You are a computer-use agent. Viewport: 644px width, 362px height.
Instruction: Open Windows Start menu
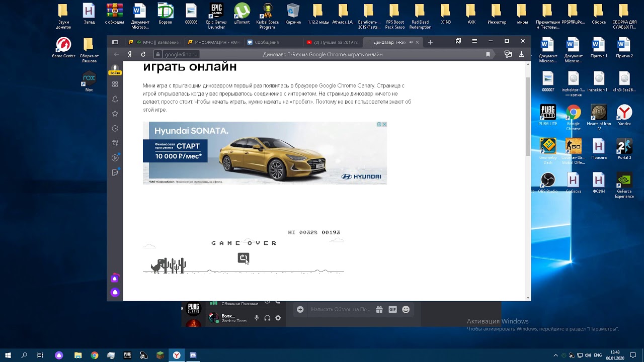pos(8,355)
